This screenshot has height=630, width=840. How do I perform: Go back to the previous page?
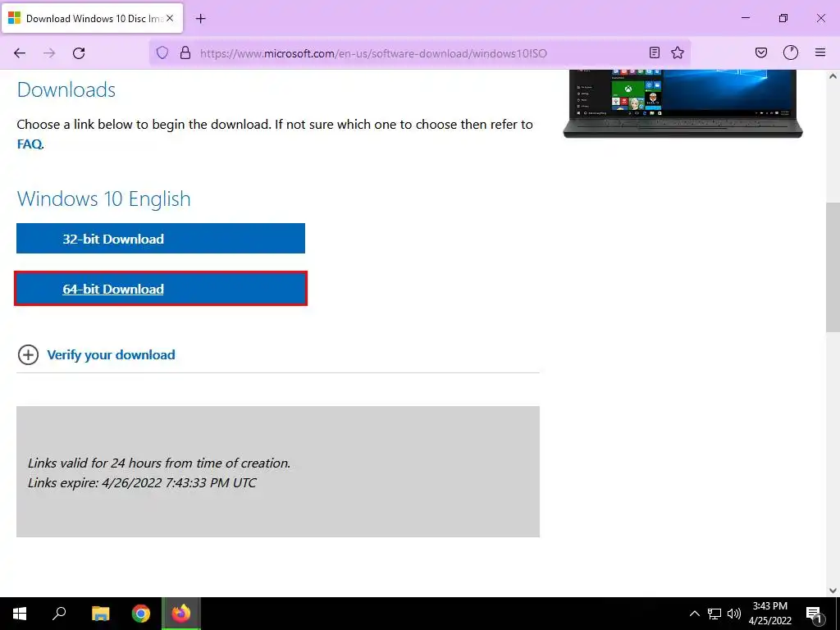[20, 53]
